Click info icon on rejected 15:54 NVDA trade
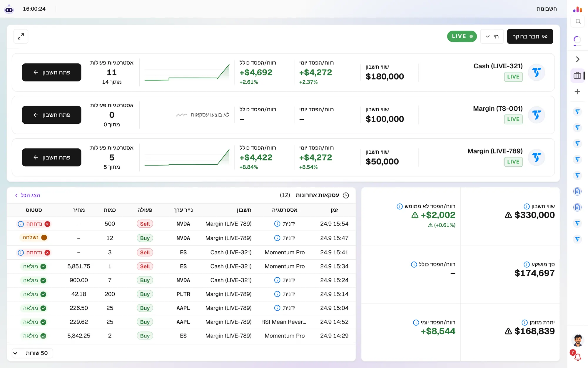 point(21,224)
